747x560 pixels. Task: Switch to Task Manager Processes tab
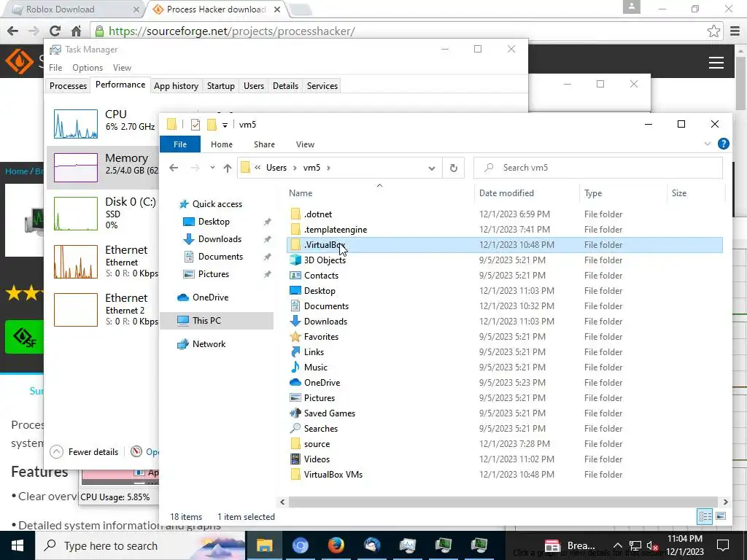pos(68,86)
